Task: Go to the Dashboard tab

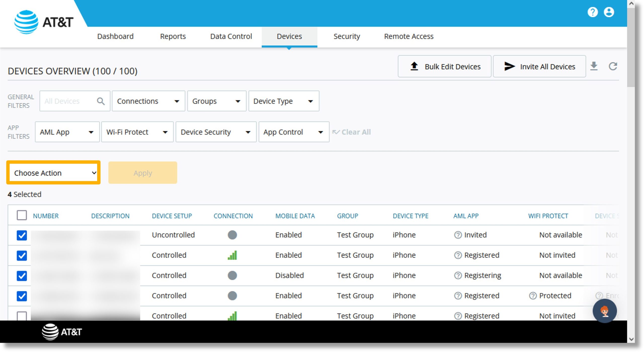Action: point(115,36)
